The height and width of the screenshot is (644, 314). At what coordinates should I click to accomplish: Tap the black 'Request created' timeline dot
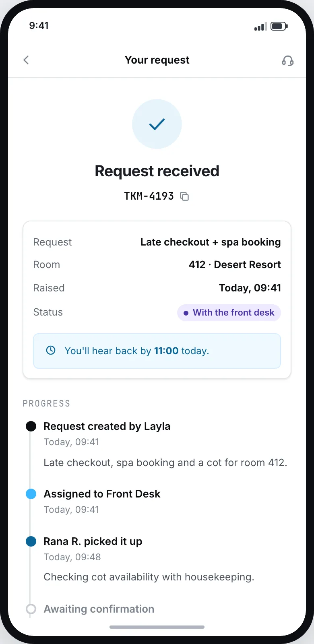(31, 426)
